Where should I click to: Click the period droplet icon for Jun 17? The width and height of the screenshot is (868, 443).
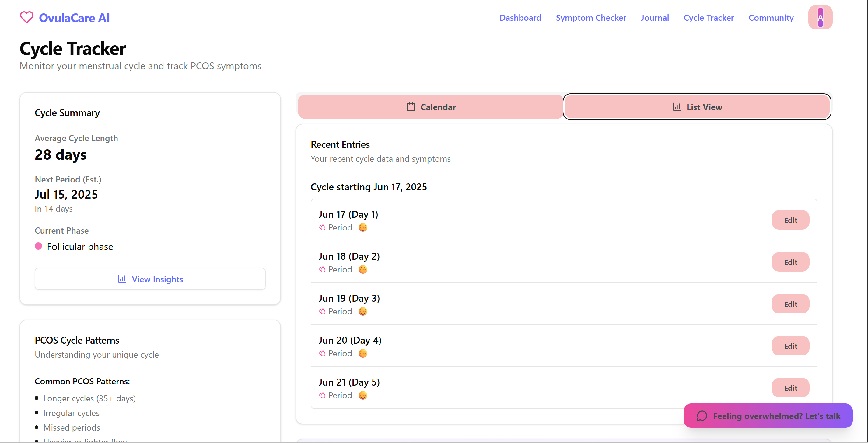coord(322,227)
